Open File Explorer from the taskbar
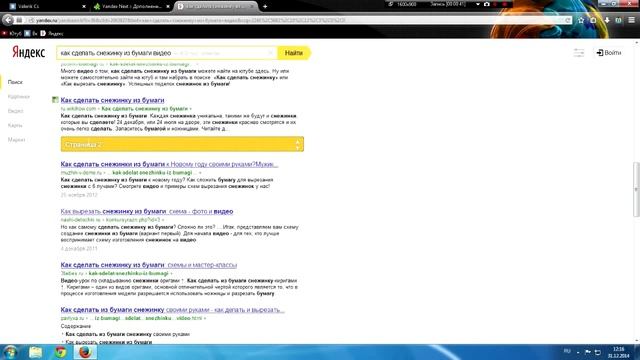This screenshot has width=640, height=360. (x=36, y=352)
